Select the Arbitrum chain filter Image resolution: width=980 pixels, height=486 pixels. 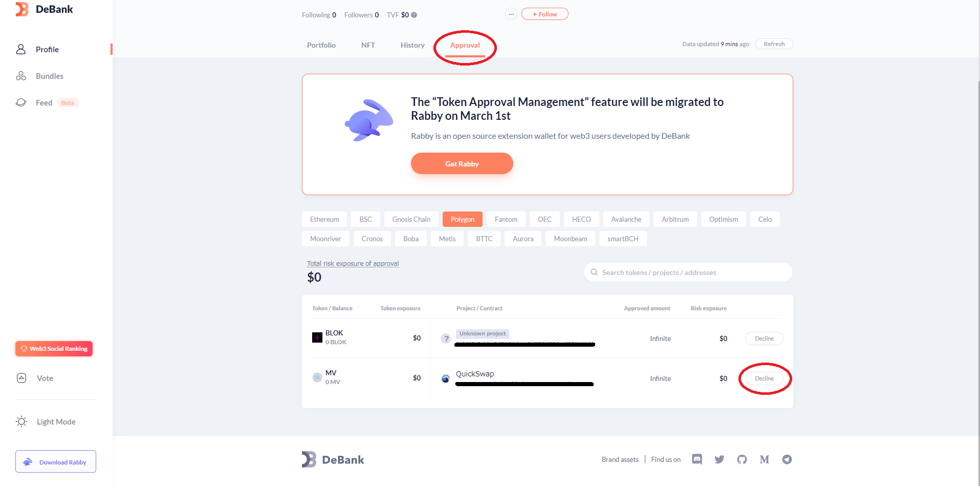tap(676, 219)
